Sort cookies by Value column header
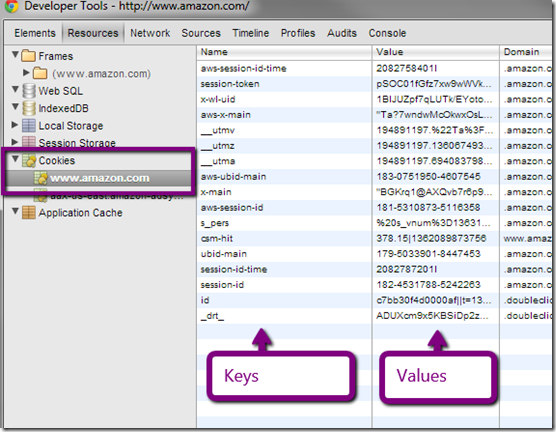 (x=436, y=52)
